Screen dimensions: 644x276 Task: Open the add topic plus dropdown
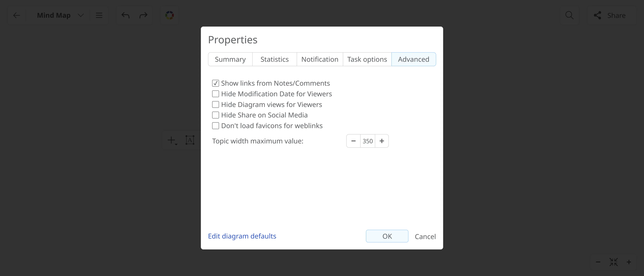(x=172, y=140)
